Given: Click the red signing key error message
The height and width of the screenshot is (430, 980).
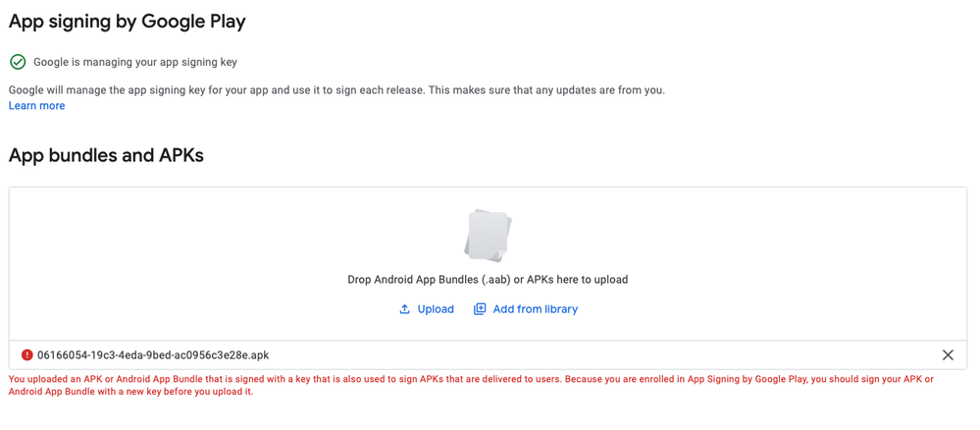Looking at the screenshot, I should click(x=471, y=386).
